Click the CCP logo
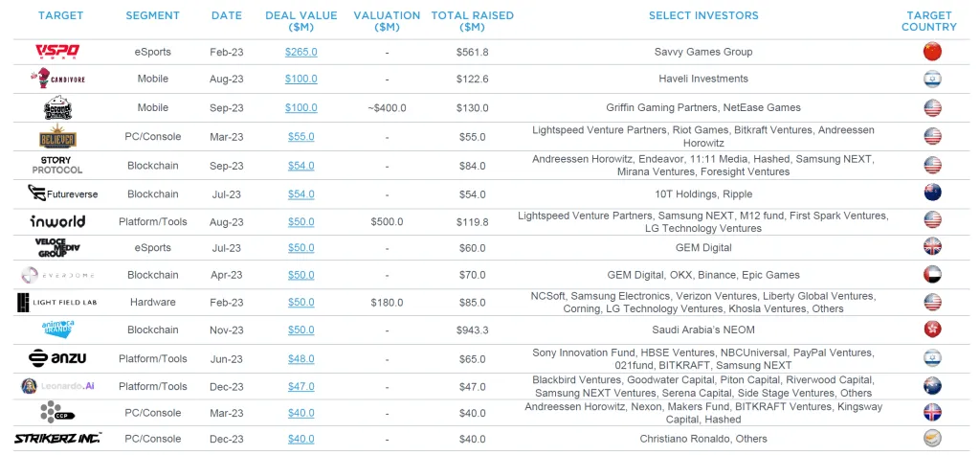The height and width of the screenshot is (455, 980). (x=56, y=413)
